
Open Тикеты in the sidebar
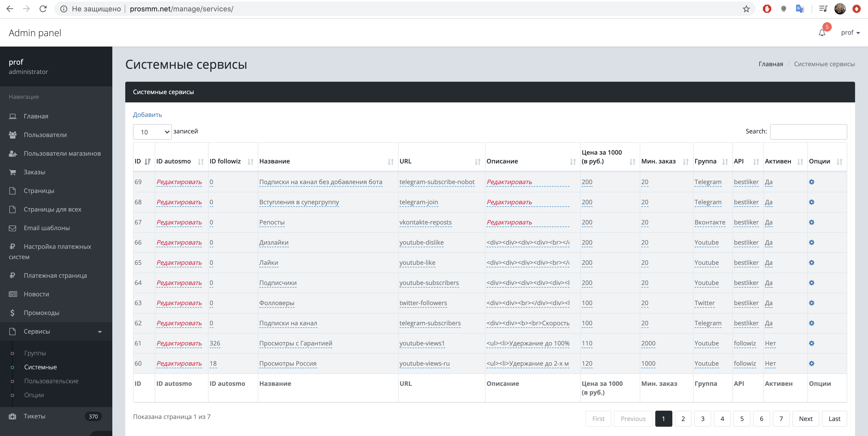[34, 416]
